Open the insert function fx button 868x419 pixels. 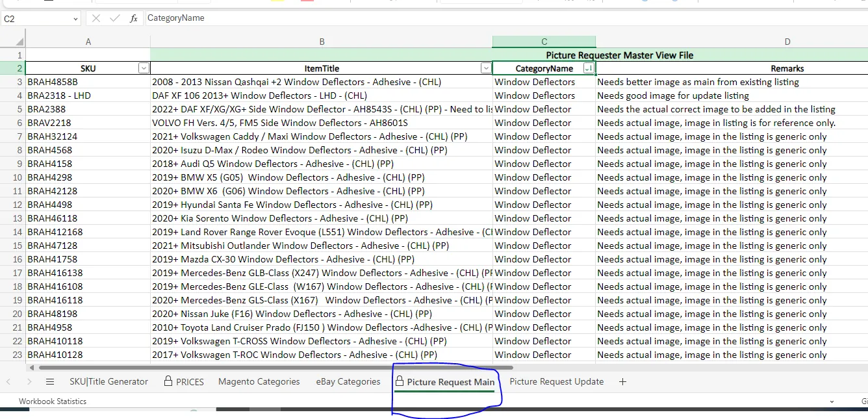pos(134,18)
